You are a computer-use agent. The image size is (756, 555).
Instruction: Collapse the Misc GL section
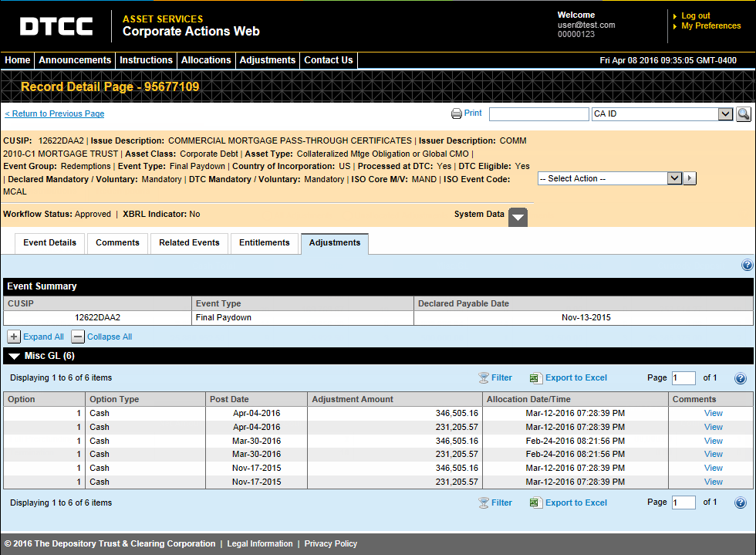pos(14,357)
